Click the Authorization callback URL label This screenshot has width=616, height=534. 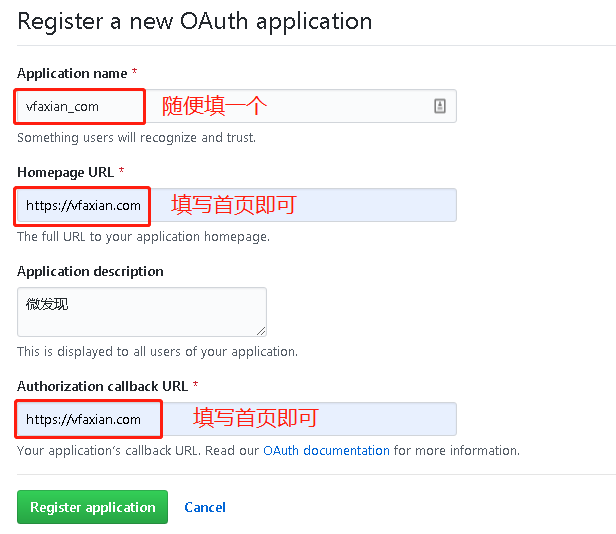click(x=103, y=386)
